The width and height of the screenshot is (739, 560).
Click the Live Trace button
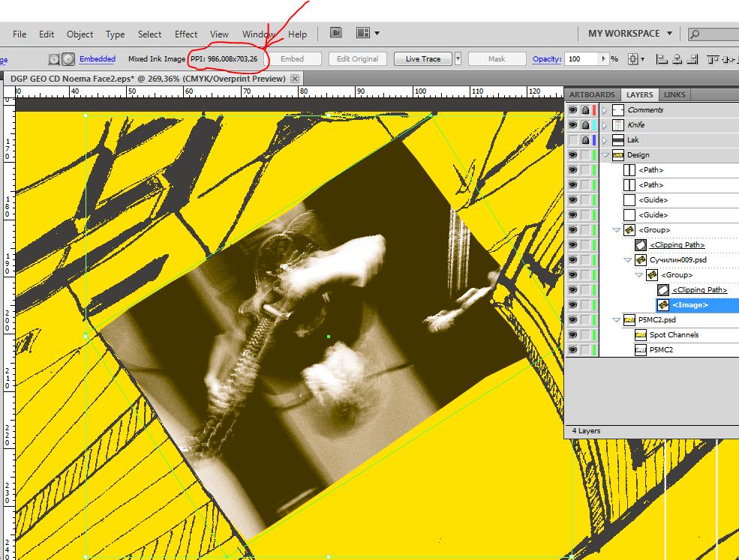(422, 59)
